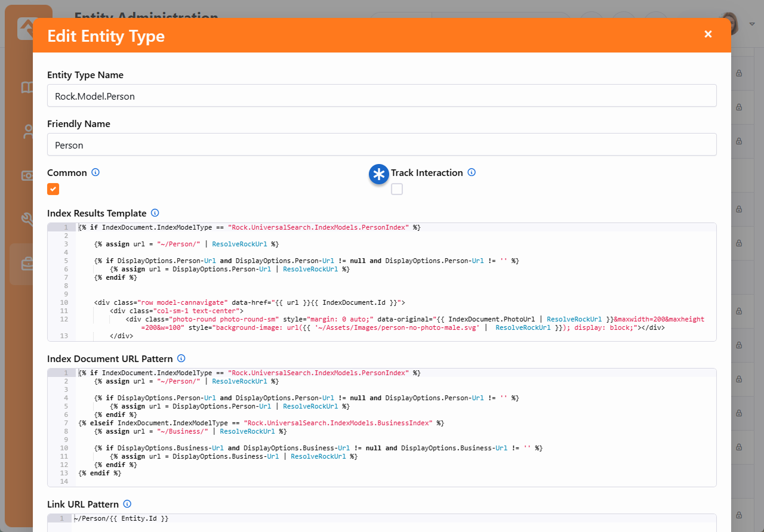
Task: Uncheck the Common checkbox
Action: [53, 189]
